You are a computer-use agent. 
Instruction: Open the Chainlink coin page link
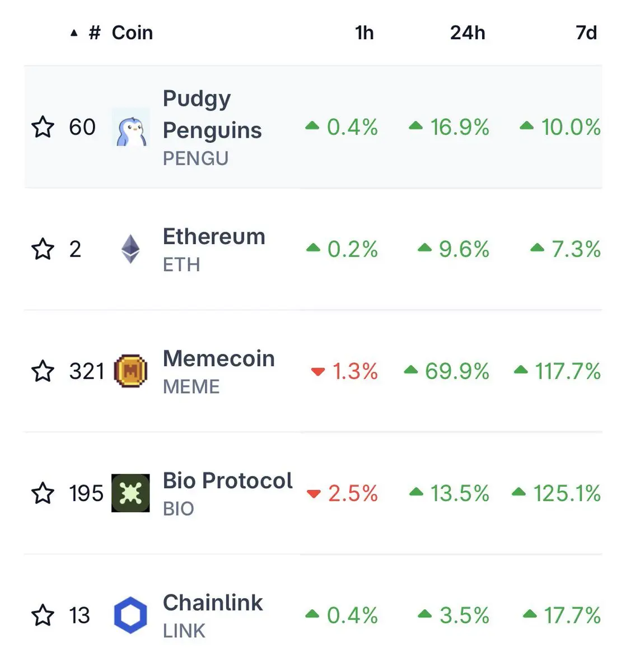coord(213,603)
